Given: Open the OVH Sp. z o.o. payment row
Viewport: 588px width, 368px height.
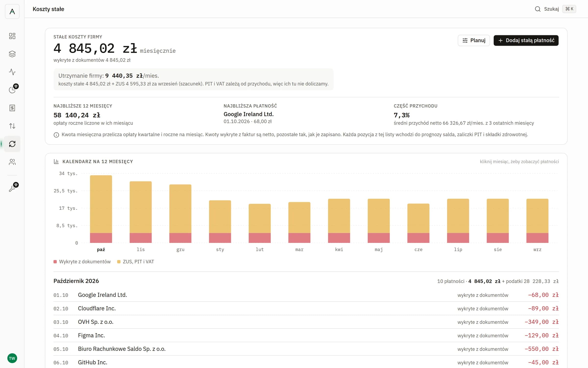Looking at the screenshot, I should point(306,322).
